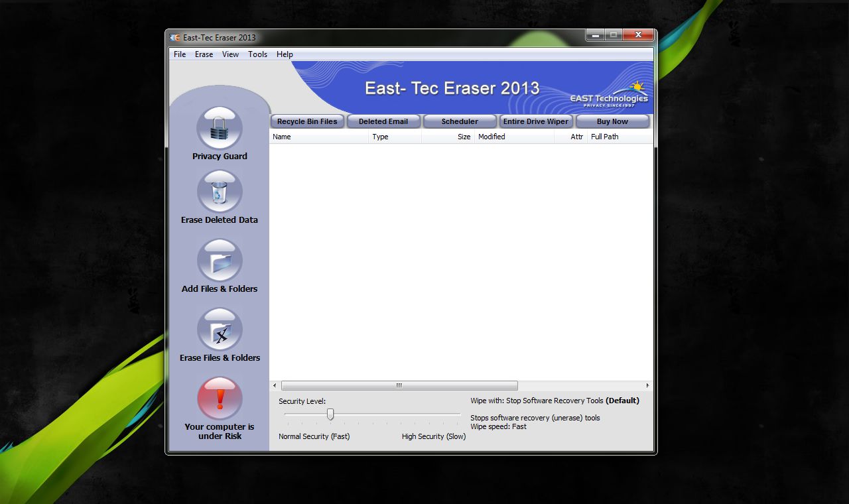This screenshot has width=849, height=504.
Task: Click the Buy Now button
Action: (x=612, y=121)
